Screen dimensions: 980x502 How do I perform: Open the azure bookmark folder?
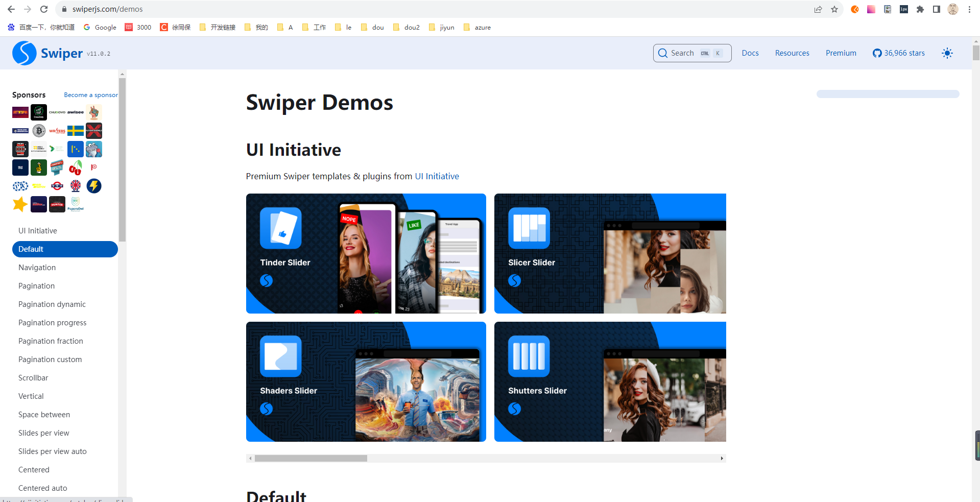tap(477, 28)
